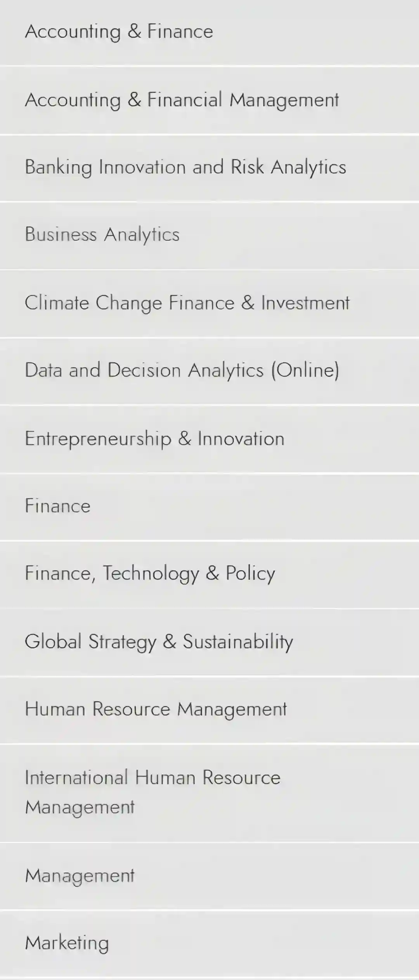The width and height of the screenshot is (419, 980).
Task: Click the two-line International HR entry
Action: (152, 792)
